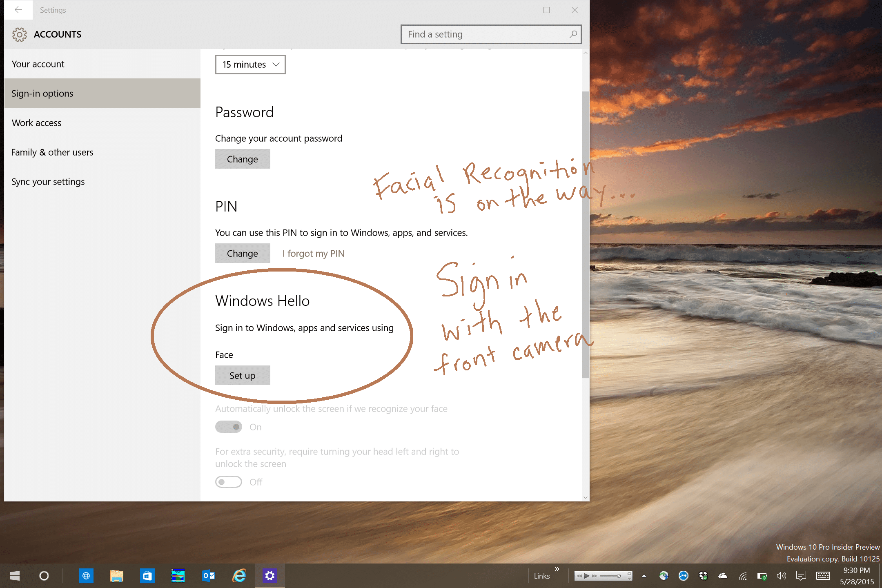Select Sign-in options in sidebar
882x588 pixels.
[102, 94]
